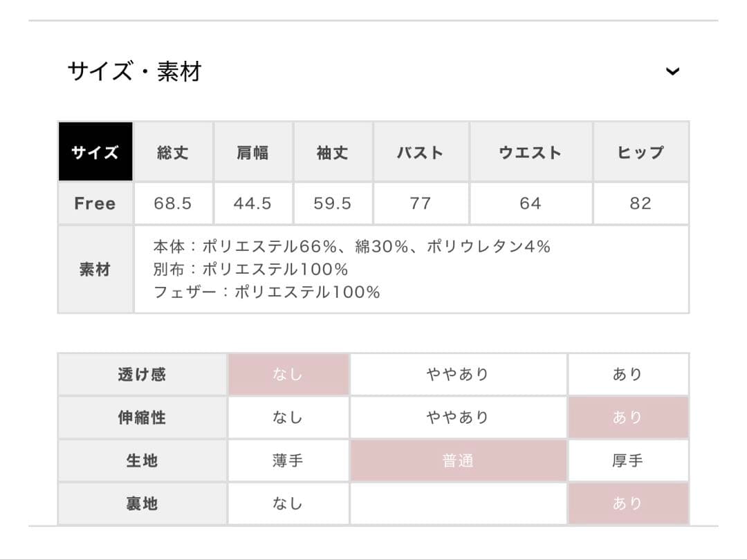Select highlighted あり in 伸縮性 row

click(x=627, y=418)
